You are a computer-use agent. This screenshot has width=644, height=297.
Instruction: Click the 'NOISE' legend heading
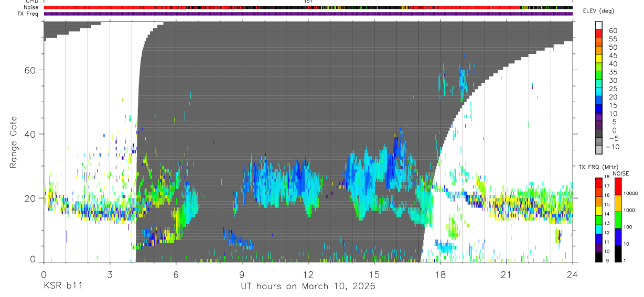click(620, 173)
